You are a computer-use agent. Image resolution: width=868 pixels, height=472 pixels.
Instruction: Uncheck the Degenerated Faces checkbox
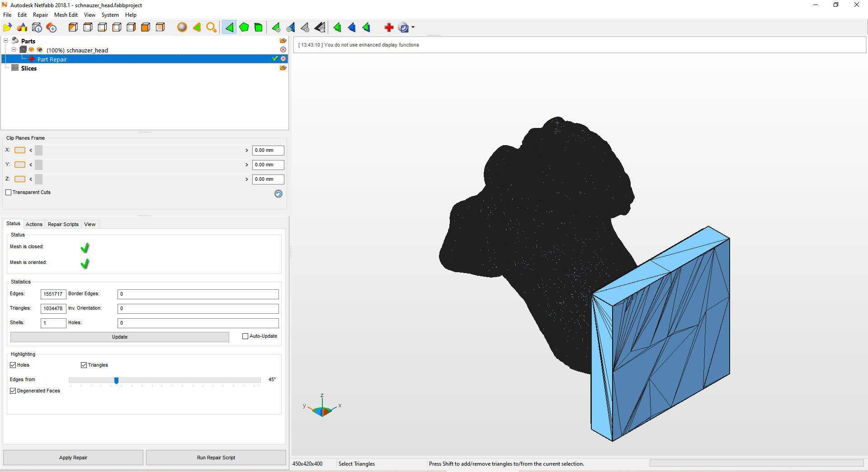coord(13,391)
